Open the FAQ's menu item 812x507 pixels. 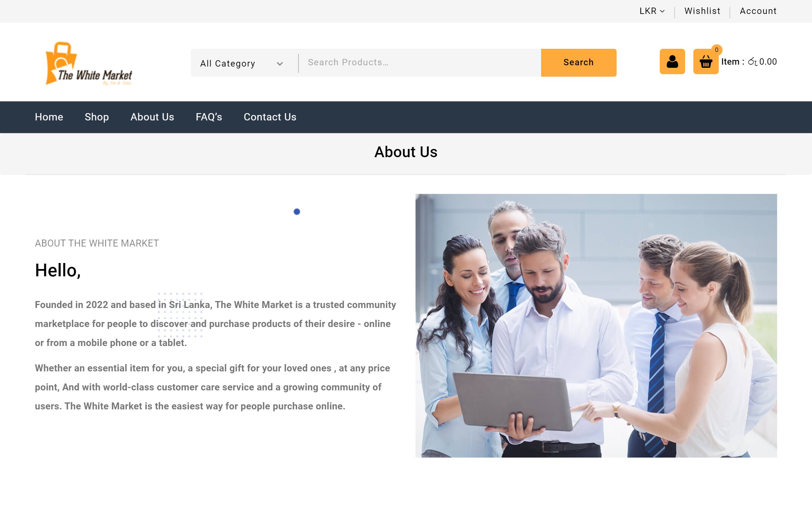[x=209, y=117]
